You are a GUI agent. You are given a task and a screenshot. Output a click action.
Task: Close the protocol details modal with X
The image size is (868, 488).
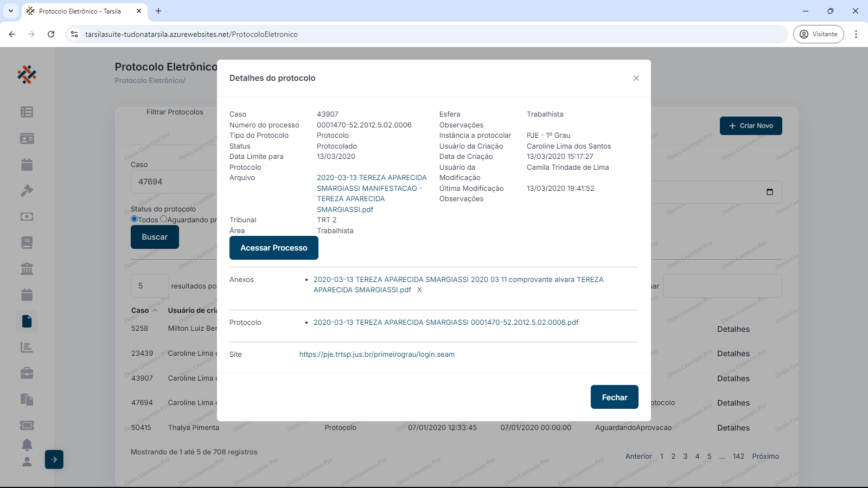pos(636,78)
